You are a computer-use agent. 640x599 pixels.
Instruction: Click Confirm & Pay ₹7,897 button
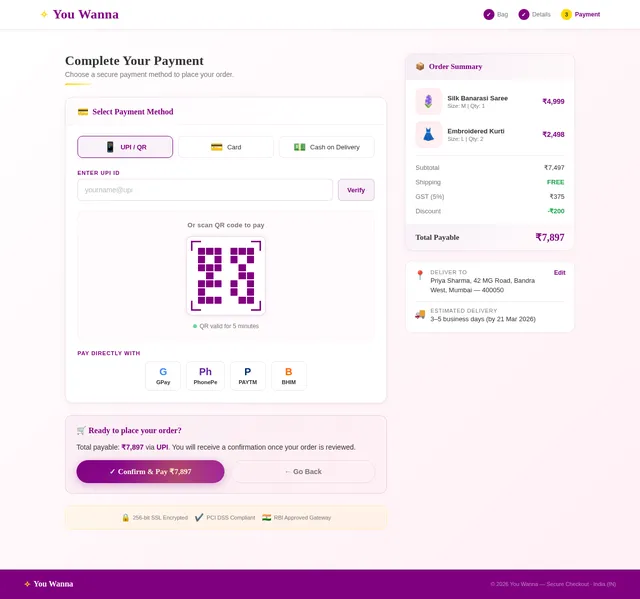(150, 472)
